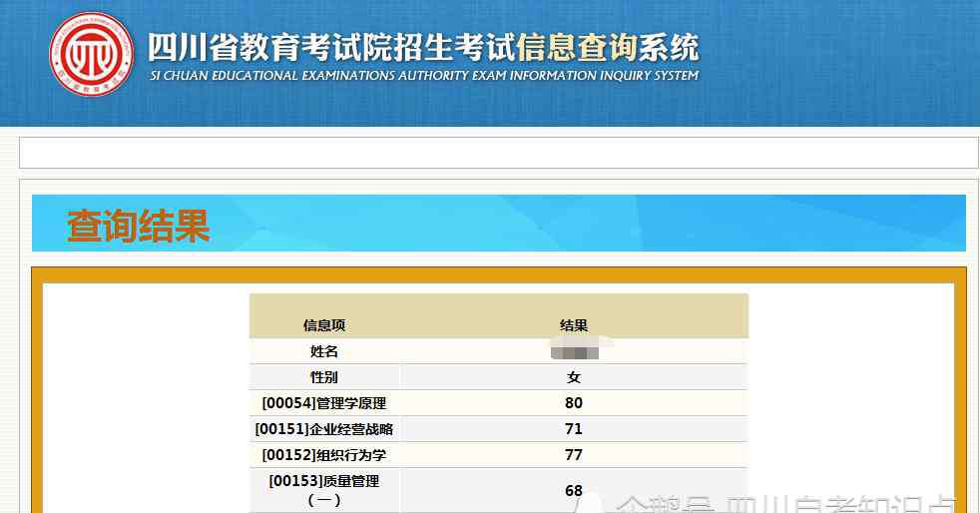980x513 pixels.
Task: Click the blurred name value
Action: click(575, 350)
